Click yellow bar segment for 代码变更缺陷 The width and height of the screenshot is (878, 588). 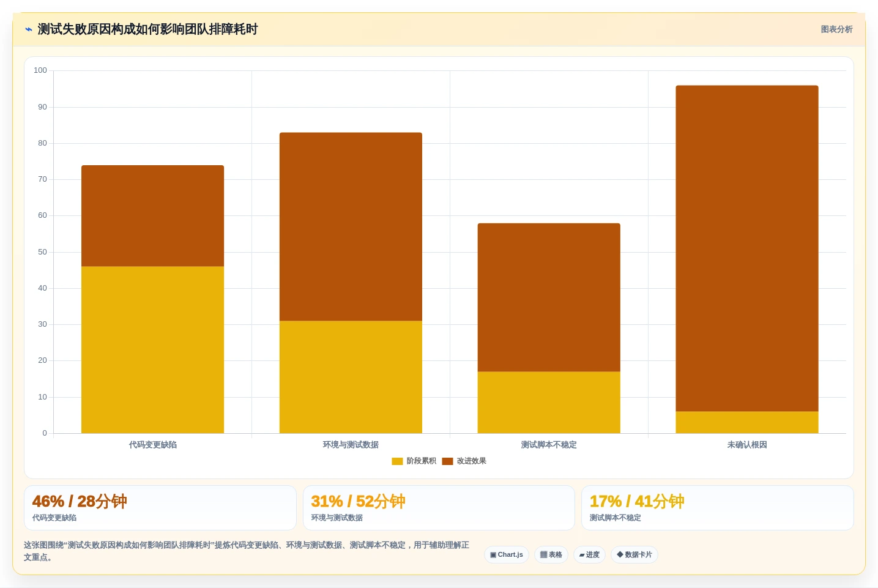[x=152, y=350]
